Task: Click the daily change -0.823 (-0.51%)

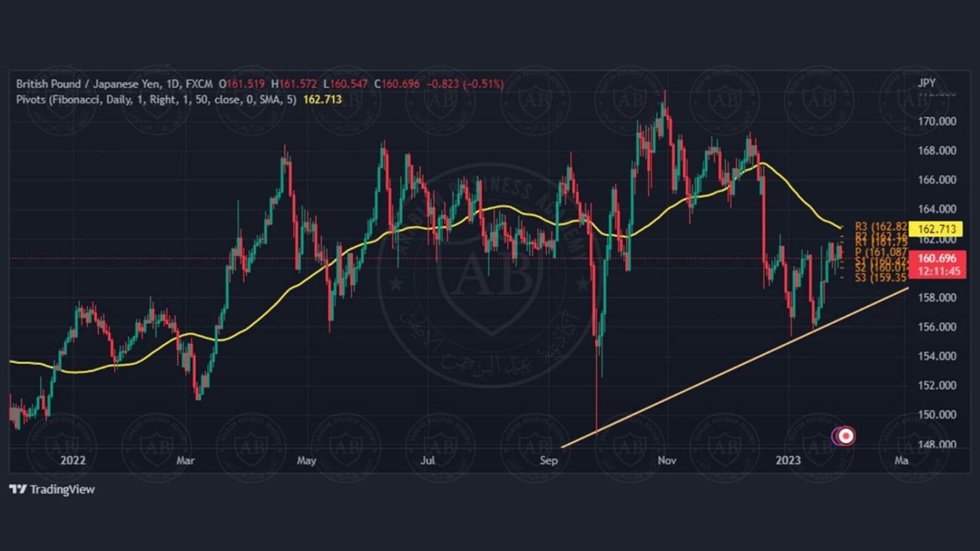Action: tap(465, 84)
